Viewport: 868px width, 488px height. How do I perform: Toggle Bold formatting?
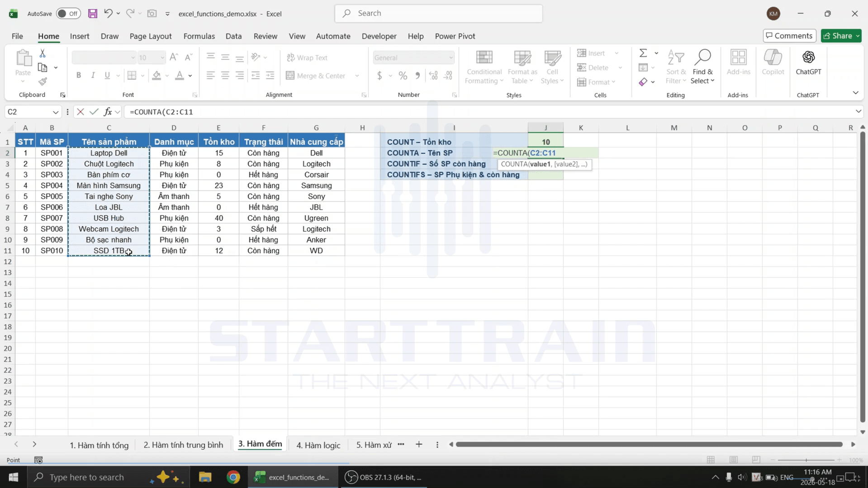pyautogui.click(x=79, y=76)
